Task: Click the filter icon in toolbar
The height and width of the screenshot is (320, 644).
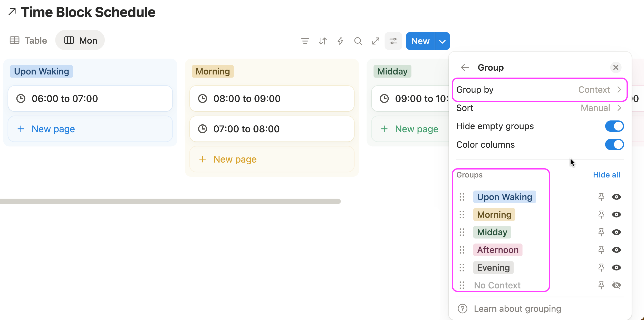Action: (x=305, y=41)
